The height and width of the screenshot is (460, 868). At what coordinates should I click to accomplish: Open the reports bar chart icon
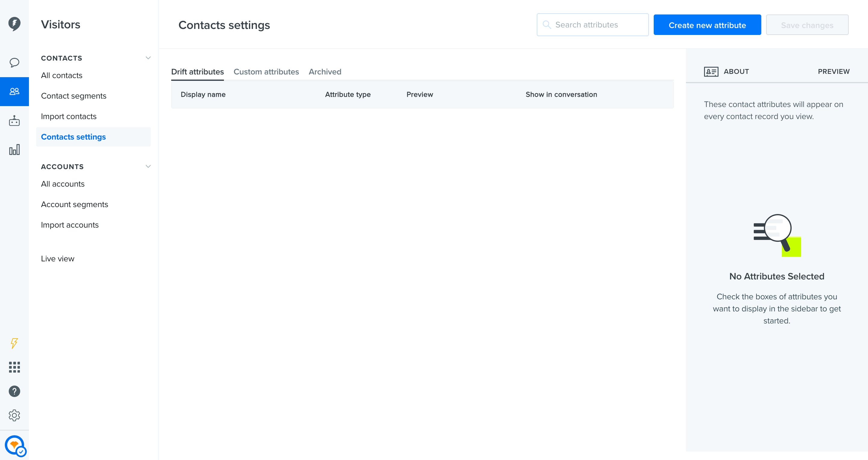(x=14, y=150)
